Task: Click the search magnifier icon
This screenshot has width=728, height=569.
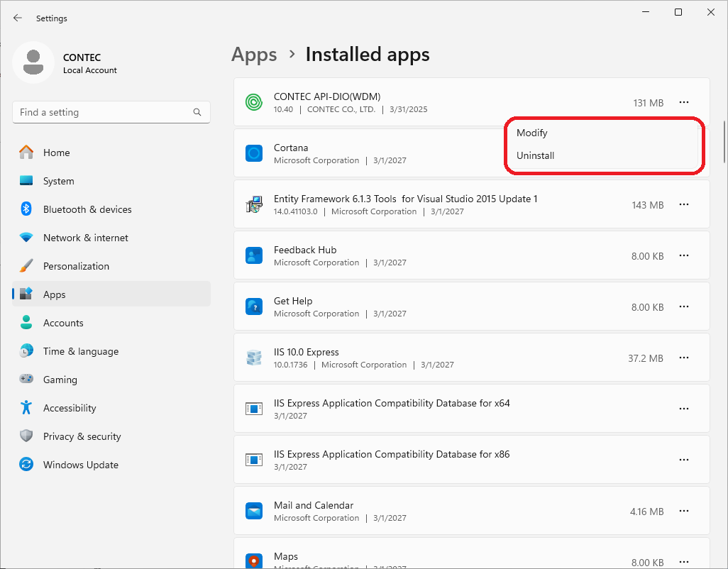Action: 197,112
